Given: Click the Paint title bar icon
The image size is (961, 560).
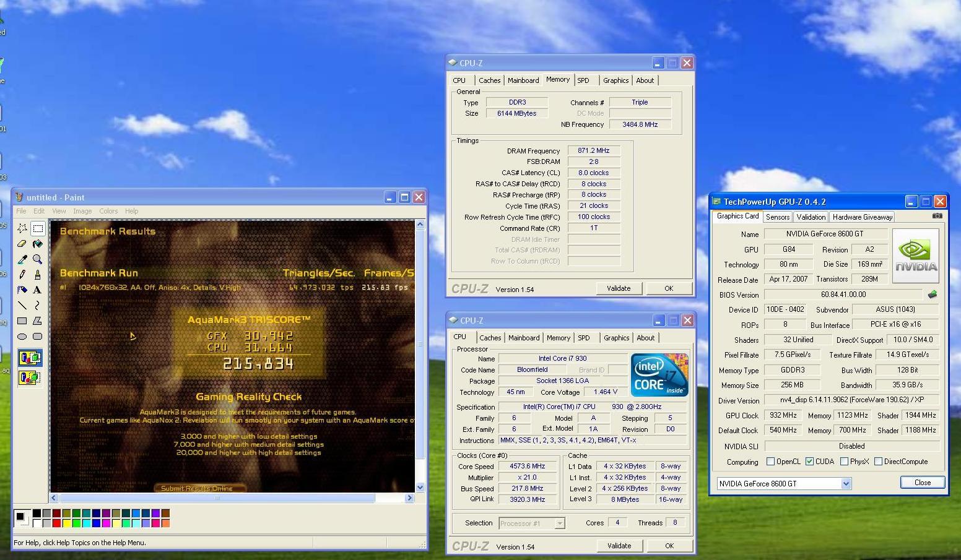Looking at the screenshot, I should [19, 197].
